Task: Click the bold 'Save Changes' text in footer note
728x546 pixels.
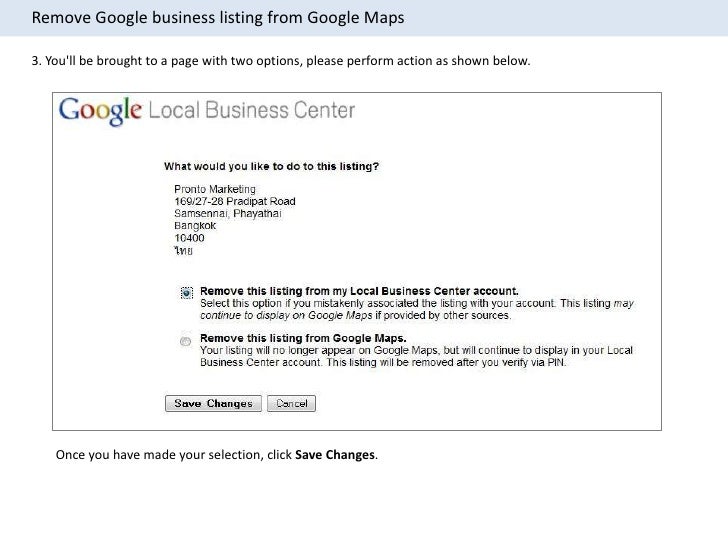Action: (x=335, y=455)
